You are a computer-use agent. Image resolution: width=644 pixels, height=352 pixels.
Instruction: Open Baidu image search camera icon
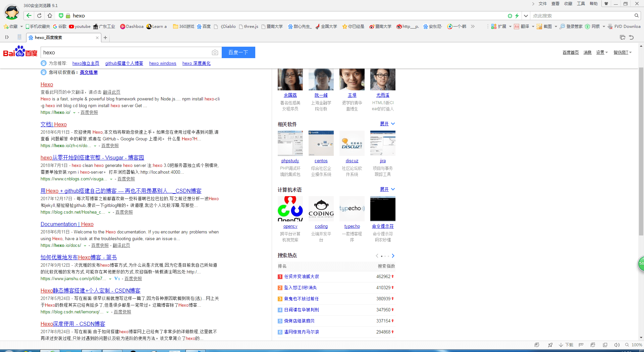(215, 52)
